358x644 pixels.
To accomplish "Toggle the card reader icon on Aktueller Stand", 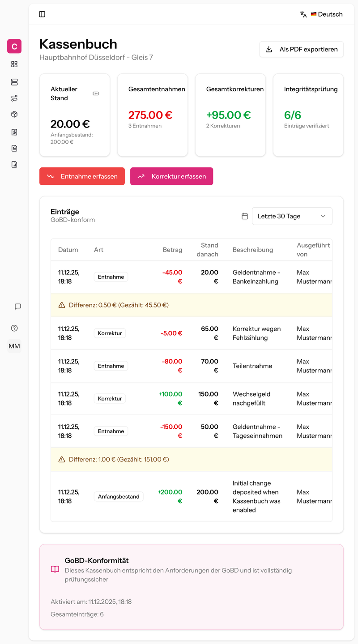I will [x=95, y=93].
